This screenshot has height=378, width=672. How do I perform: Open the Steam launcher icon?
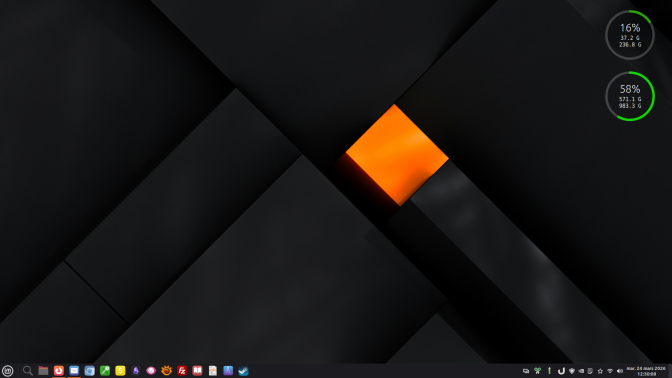pyautogui.click(x=243, y=371)
